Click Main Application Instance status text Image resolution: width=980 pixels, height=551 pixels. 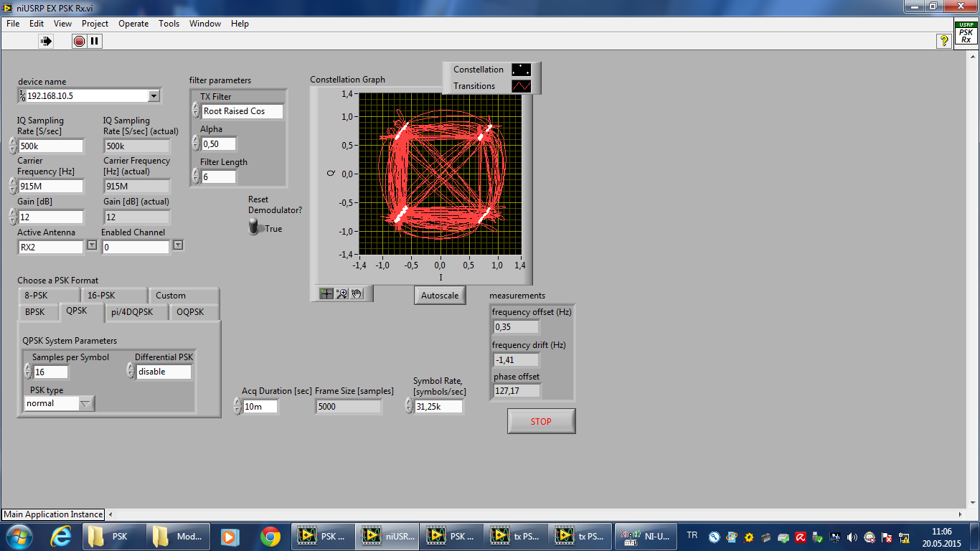click(53, 514)
